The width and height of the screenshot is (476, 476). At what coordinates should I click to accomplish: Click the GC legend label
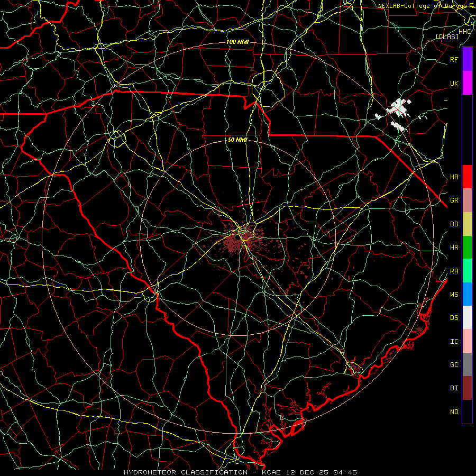[454, 365]
